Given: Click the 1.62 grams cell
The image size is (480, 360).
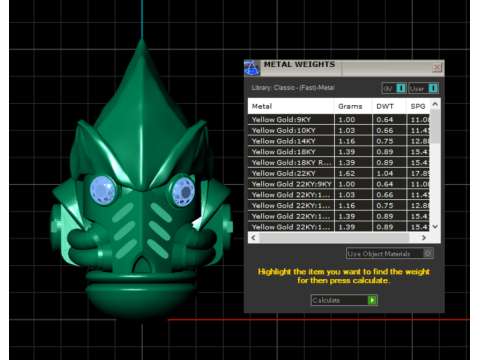Looking at the screenshot, I should 353,173.
